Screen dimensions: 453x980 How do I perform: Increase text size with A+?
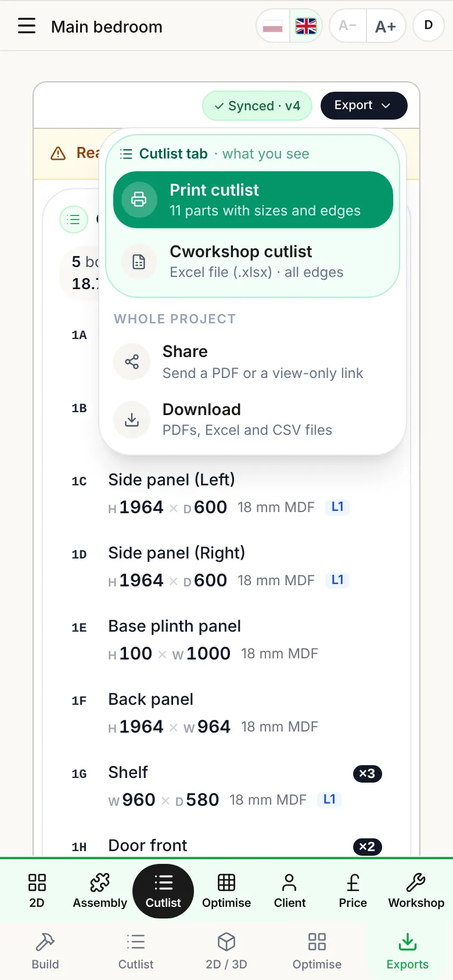point(386,26)
